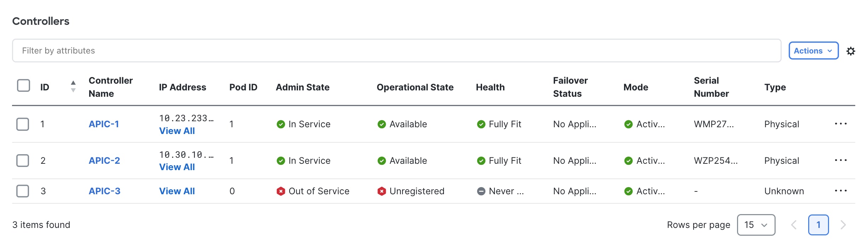The width and height of the screenshot is (868, 246).
Task: Open APIC-2 controller details
Action: [104, 160]
